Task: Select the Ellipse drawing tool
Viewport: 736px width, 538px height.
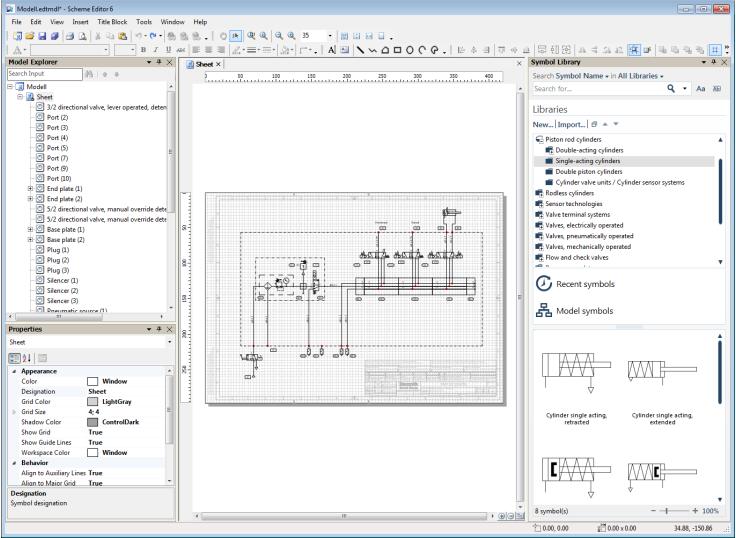Action: coord(409,50)
